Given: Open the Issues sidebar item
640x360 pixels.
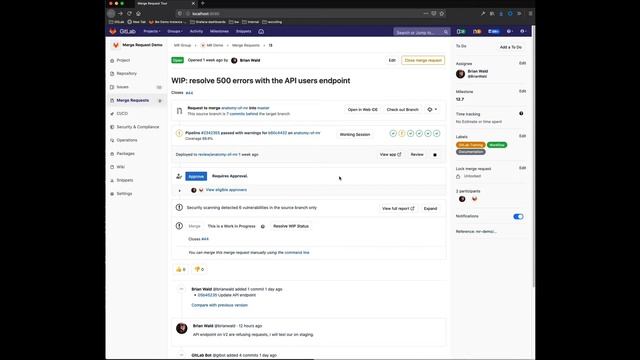Looking at the screenshot, I should tap(122, 87).
